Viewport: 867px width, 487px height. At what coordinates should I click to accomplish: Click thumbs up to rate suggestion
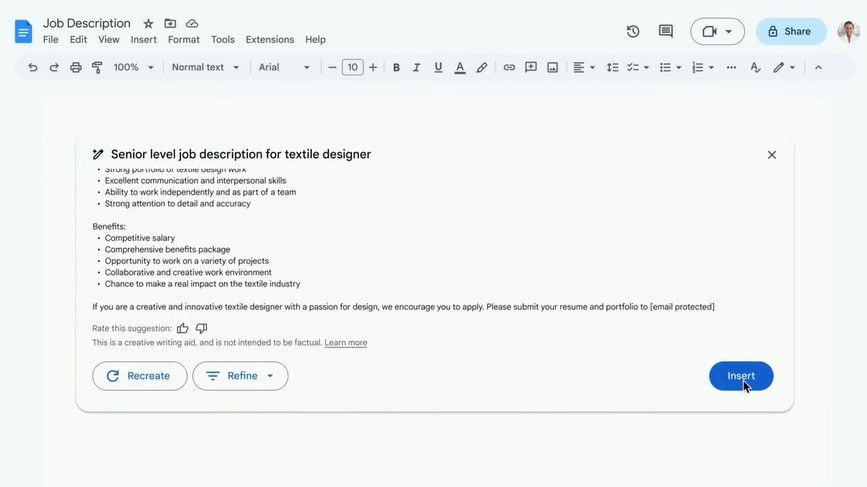(183, 328)
